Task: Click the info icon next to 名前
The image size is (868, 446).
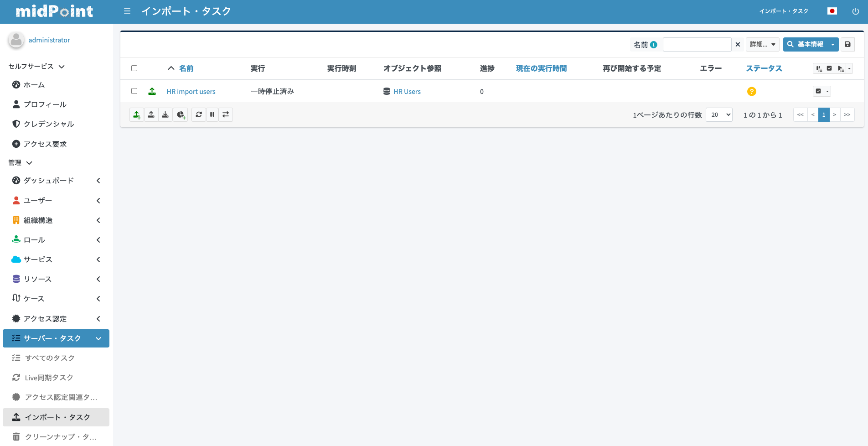Action: click(x=654, y=45)
